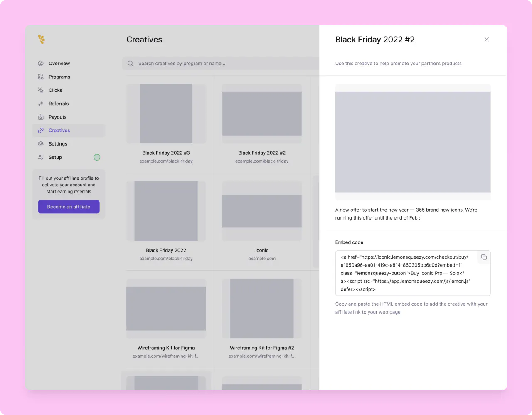Click the Become an affiliate button

pyautogui.click(x=69, y=207)
